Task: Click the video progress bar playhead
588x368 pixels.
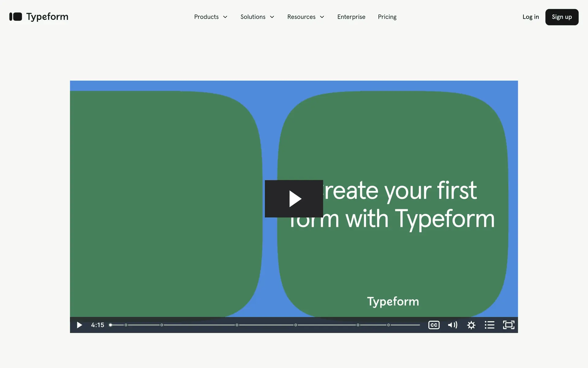Action: pyautogui.click(x=111, y=325)
